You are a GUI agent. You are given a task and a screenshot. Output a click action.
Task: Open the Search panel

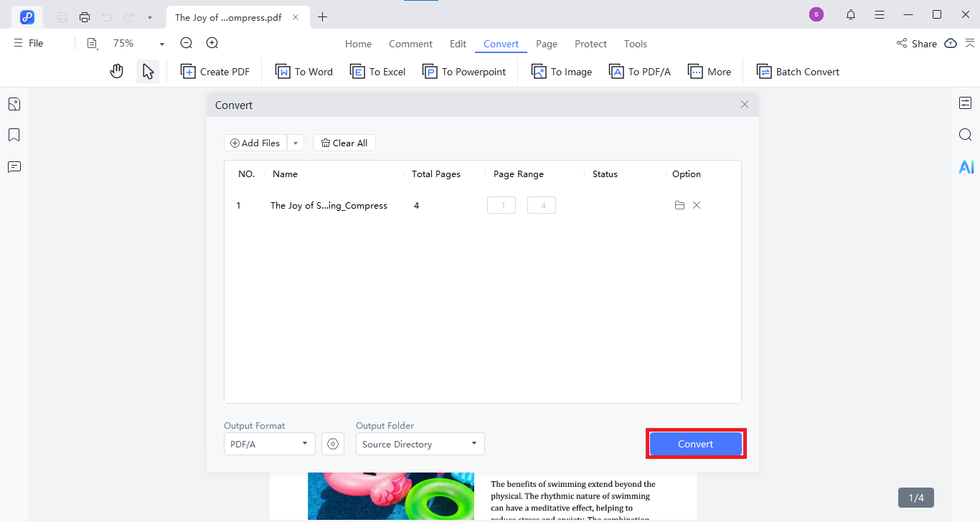point(965,134)
